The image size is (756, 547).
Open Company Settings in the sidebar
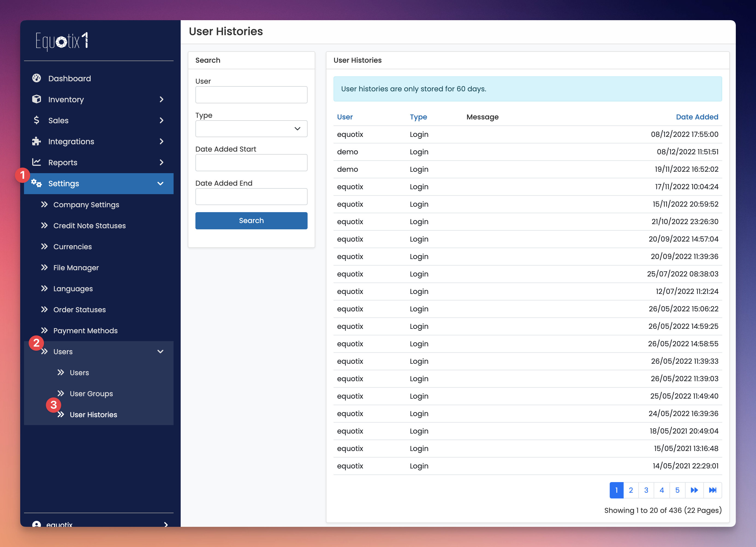(x=86, y=205)
